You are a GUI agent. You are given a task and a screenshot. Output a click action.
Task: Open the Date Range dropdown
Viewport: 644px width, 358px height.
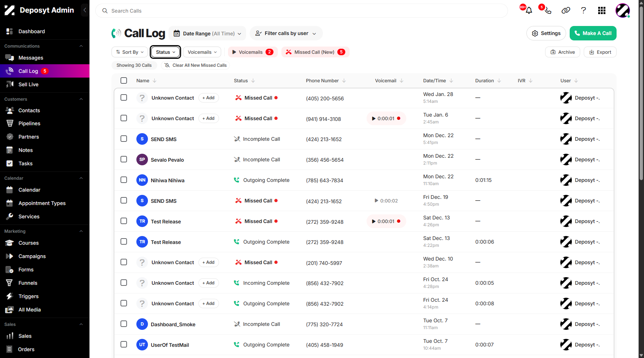point(207,34)
